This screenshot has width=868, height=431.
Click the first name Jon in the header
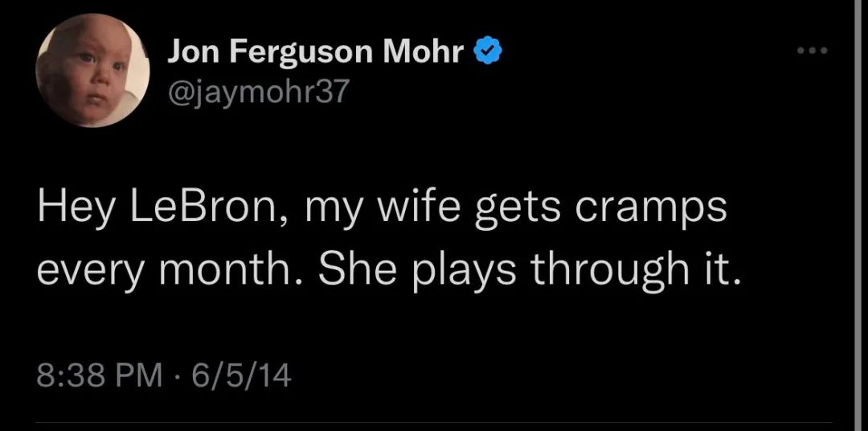(x=193, y=53)
